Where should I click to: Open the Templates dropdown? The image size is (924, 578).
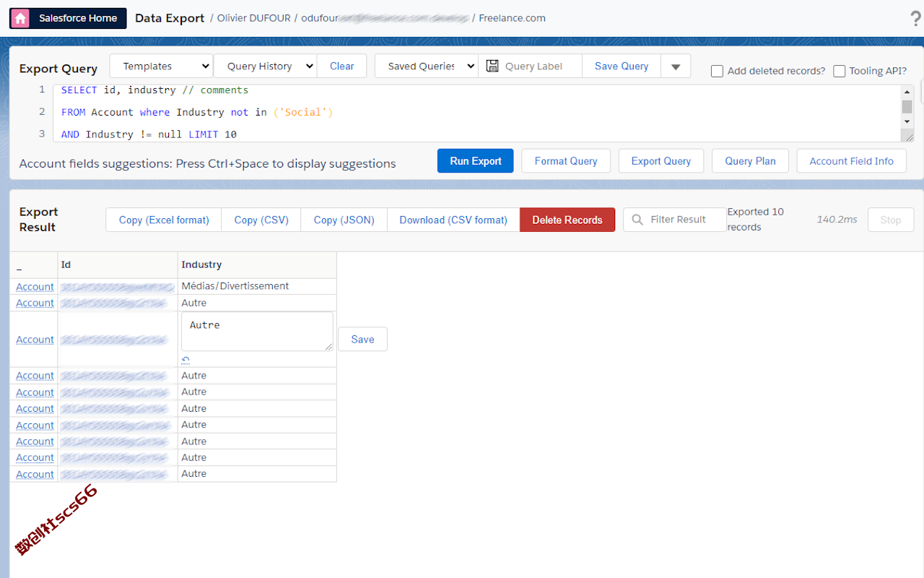pos(161,66)
